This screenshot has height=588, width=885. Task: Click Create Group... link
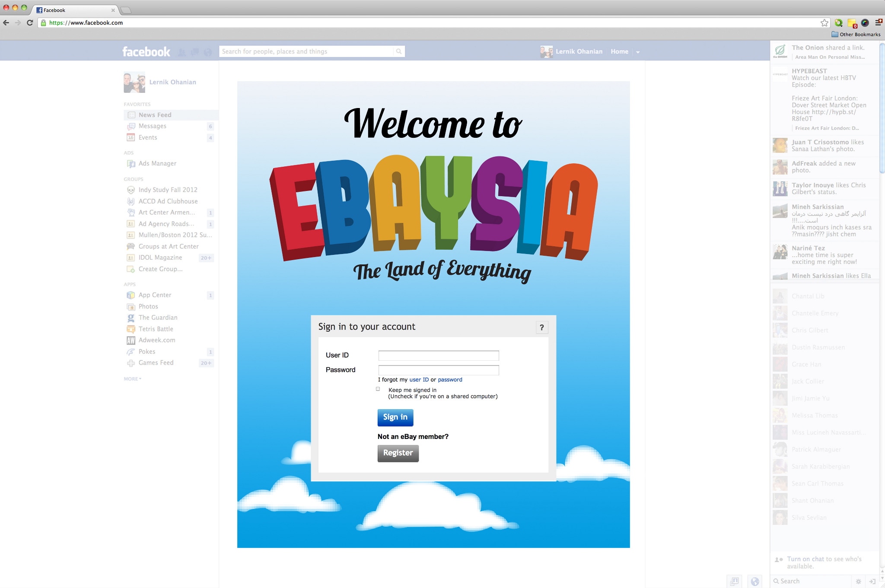coord(160,269)
